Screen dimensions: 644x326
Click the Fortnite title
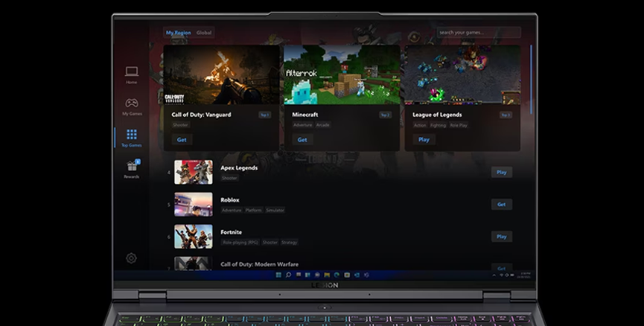tap(232, 232)
